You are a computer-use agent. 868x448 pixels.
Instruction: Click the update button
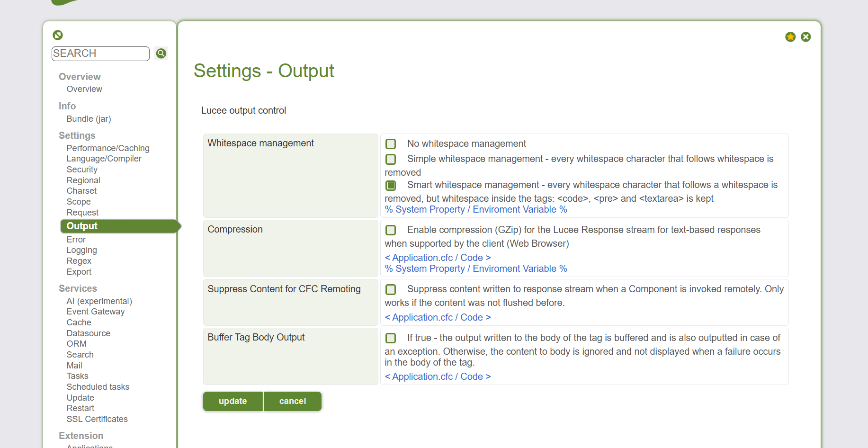pos(233,401)
